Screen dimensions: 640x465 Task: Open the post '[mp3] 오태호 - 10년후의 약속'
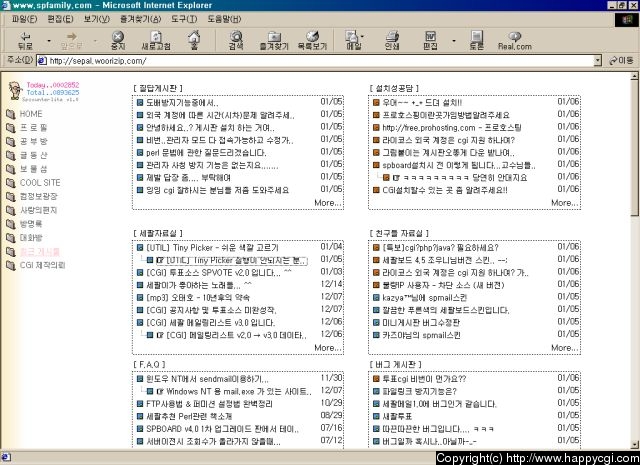198,298
